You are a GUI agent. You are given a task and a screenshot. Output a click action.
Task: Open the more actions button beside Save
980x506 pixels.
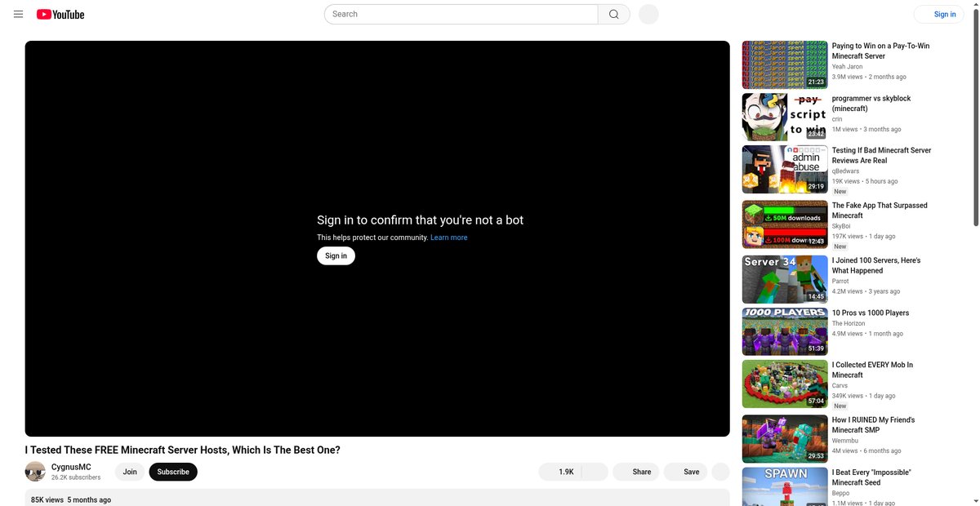click(x=720, y=472)
